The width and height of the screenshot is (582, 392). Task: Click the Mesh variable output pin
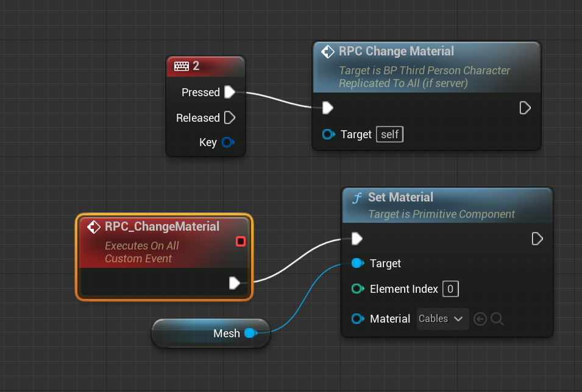(x=251, y=333)
